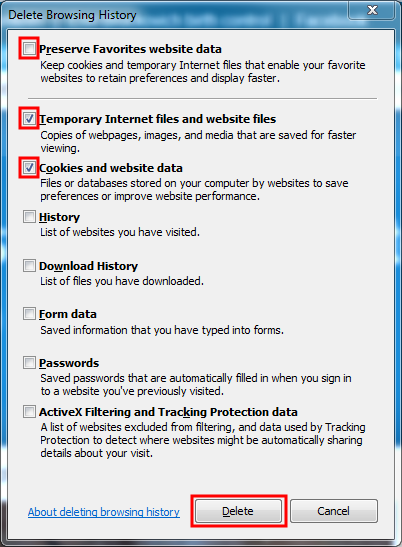Click the Delete button

[x=238, y=511]
